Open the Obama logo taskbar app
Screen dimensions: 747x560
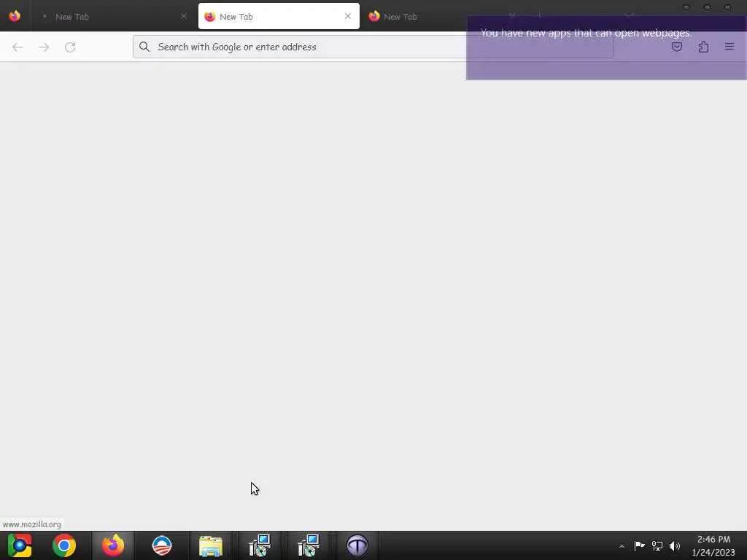162,545
